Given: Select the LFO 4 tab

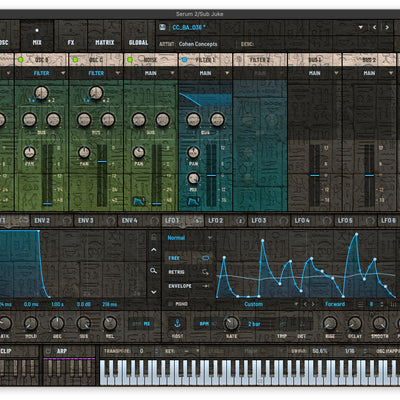Looking at the screenshot, I should (x=312, y=221).
